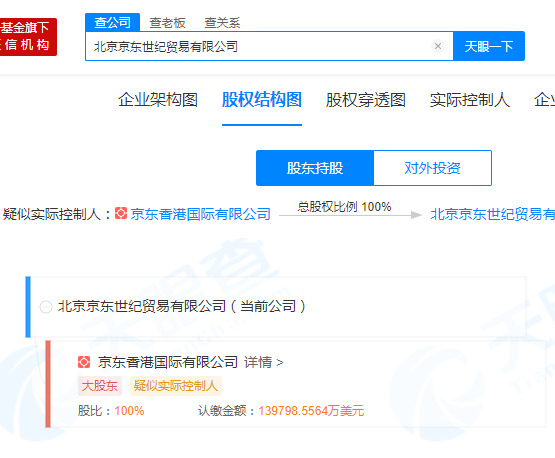This screenshot has width=555, height=458.
Task: Open the 股权穿透图 tab
Action: [x=366, y=99]
